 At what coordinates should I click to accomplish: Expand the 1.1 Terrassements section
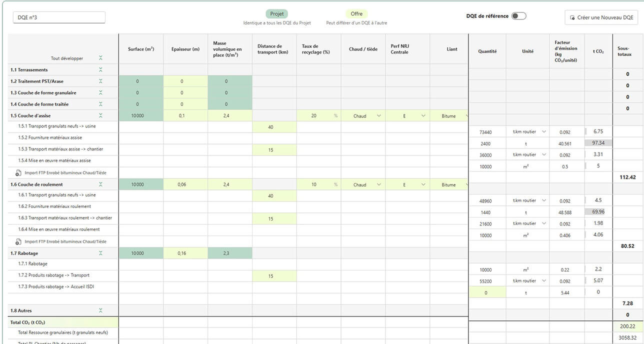(x=100, y=70)
